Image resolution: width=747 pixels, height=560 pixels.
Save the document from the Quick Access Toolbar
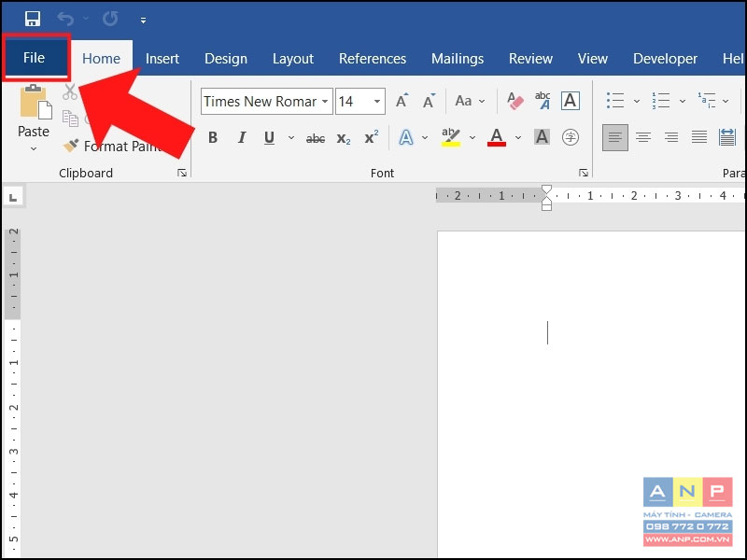(33, 19)
